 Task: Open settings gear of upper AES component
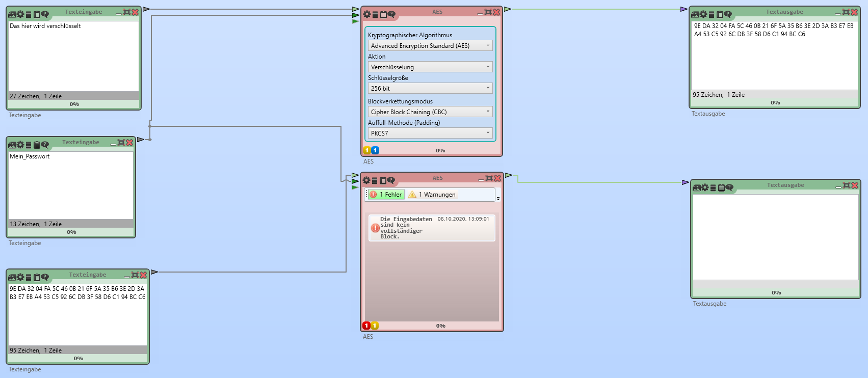point(367,14)
